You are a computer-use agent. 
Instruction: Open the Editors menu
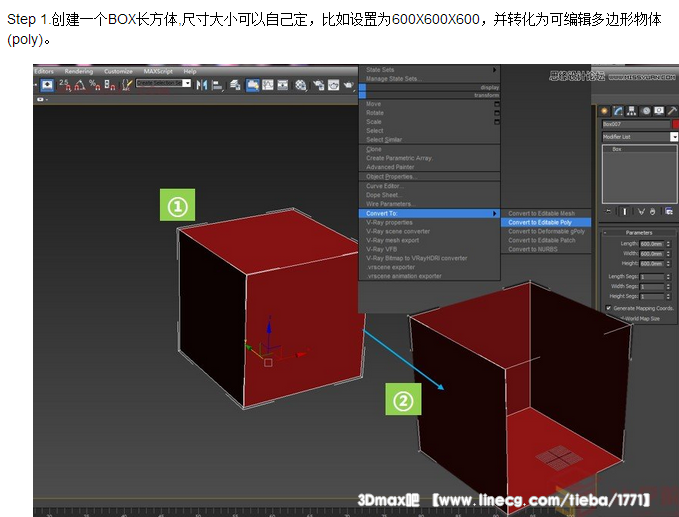[44, 71]
